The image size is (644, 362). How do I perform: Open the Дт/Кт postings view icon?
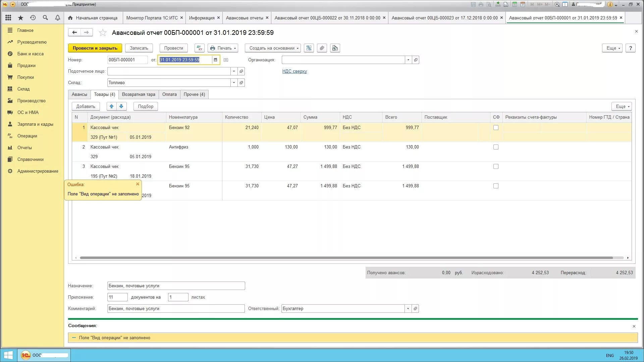tap(199, 48)
